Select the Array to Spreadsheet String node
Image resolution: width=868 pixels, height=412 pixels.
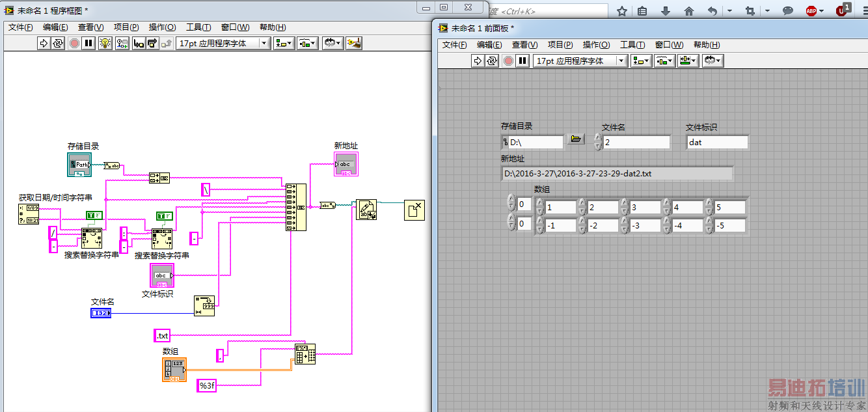tap(305, 353)
